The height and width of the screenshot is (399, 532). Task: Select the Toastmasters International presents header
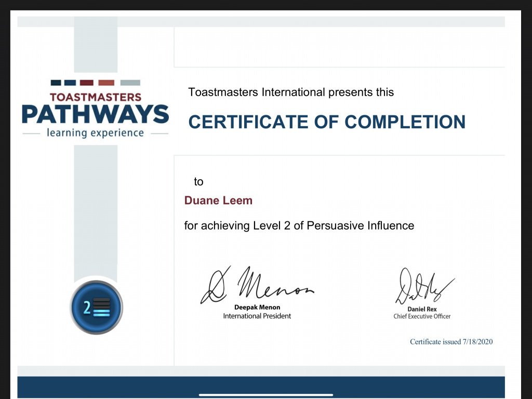point(291,92)
